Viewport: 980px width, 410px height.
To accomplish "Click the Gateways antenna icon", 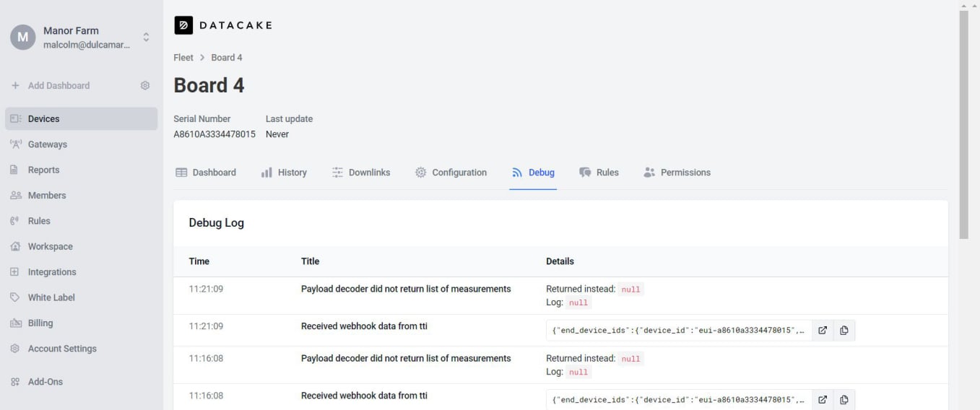I will pos(15,144).
